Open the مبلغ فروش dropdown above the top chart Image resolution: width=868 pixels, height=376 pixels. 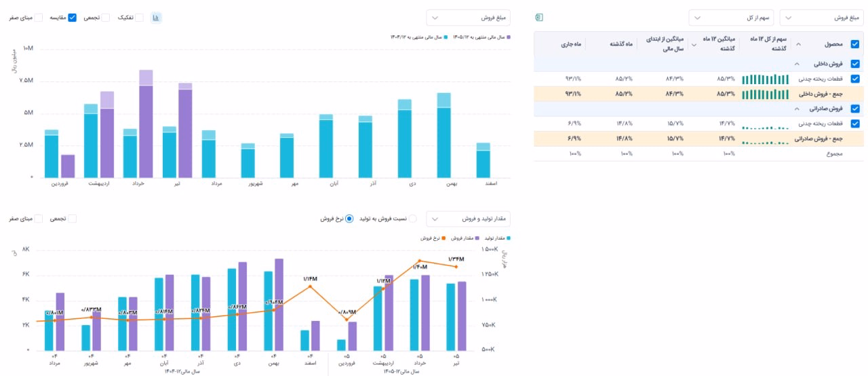pos(468,18)
